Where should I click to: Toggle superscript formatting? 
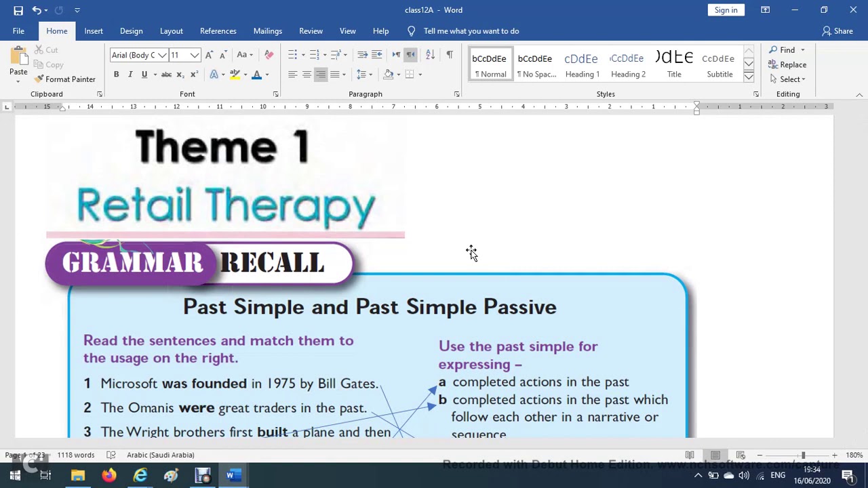195,75
